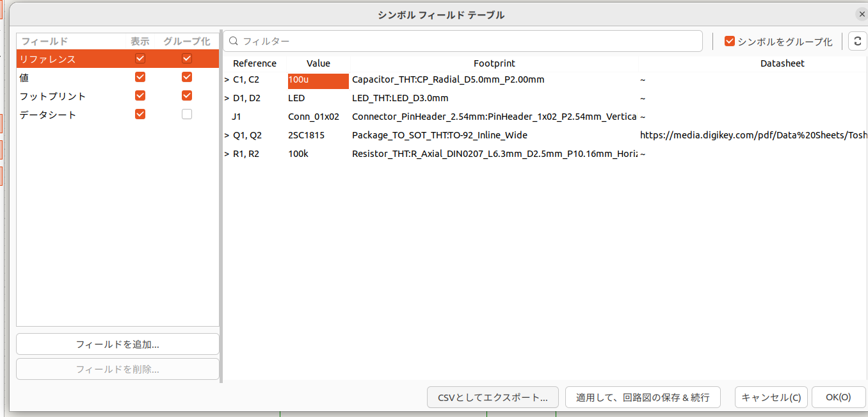
Task: Click 適用して、回路図の保存＆続行 button
Action: point(643,397)
